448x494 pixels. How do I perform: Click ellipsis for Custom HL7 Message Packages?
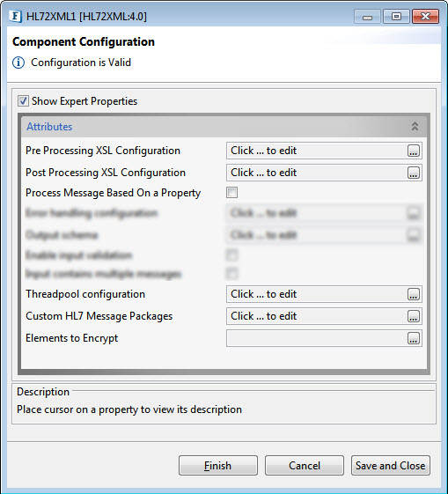click(x=414, y=316)
